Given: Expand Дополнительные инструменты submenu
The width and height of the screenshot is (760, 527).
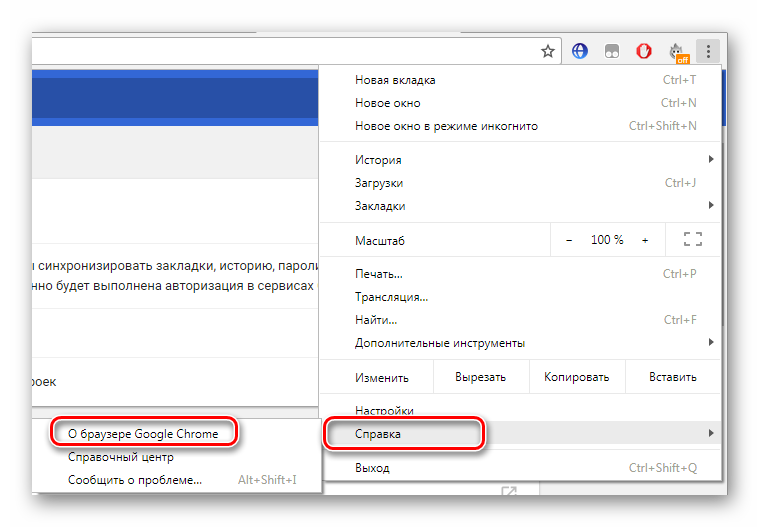Looking at the screenshot, I should pyautogui.click(x=520, y=343).
